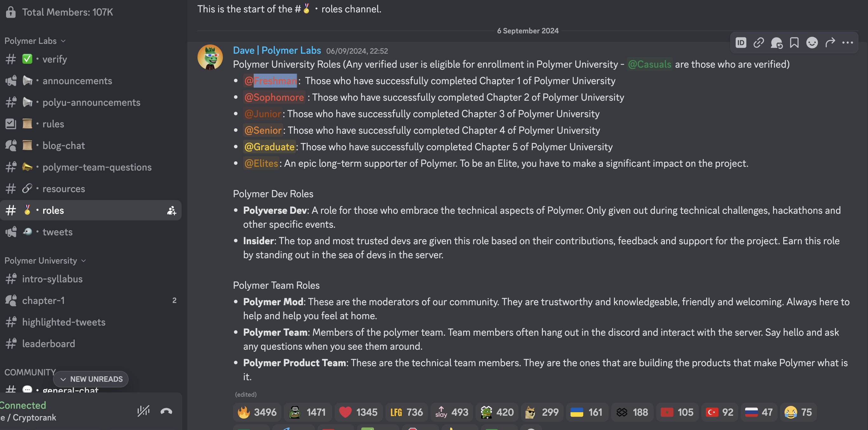
Task: Open the tweets channel
Action: (90, 232)
